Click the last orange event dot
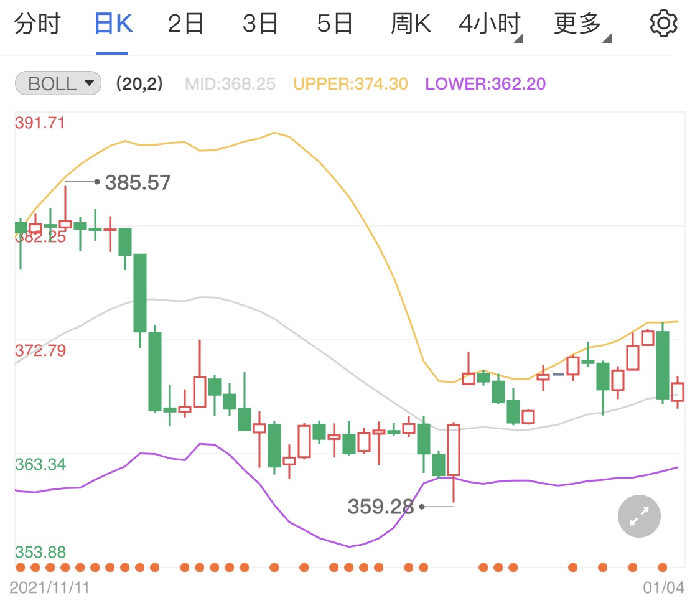Image resolution: width=700 pixels, height=603 pixels. pyautogui.click(x=663, y=568)
